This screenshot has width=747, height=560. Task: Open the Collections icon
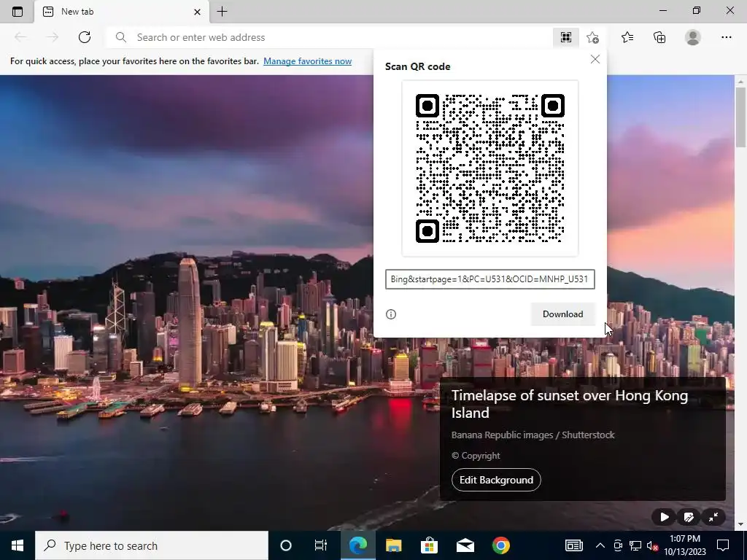point(659,37)
